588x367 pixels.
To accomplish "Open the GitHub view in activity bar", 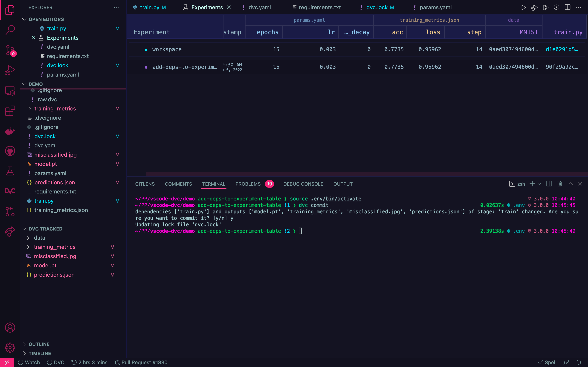I will (x=10, y=151).
